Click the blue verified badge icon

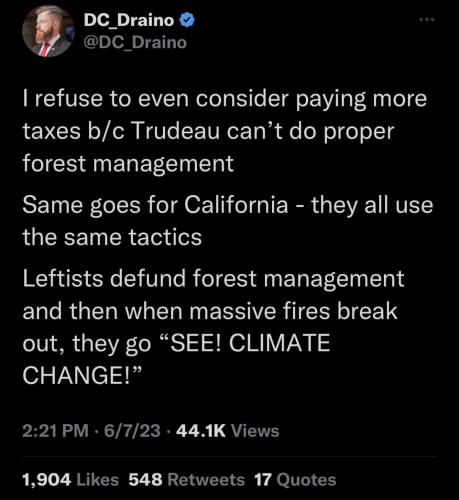tap(187, 20)
